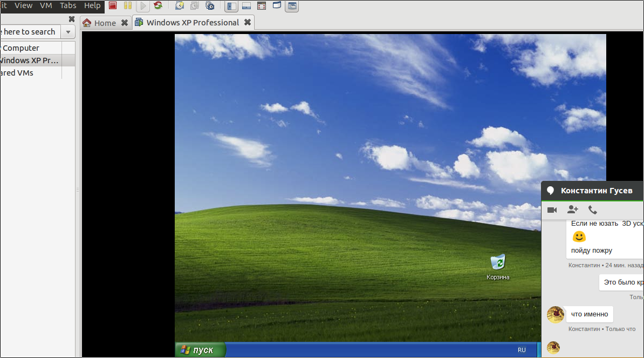644x358 pixels.
Task: Start a voice call with phone icon
Action: [x=593, y=210]
